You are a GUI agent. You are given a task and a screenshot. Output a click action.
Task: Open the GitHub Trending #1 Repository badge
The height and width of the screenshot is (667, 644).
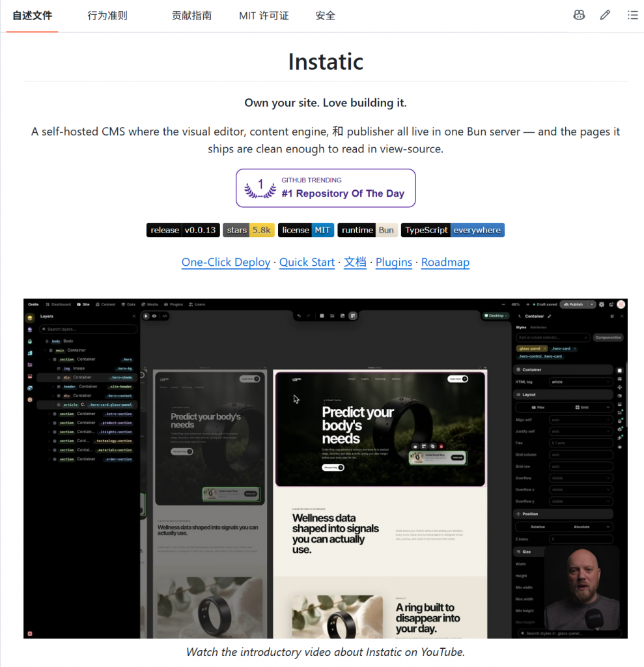(x=326, y=188)
